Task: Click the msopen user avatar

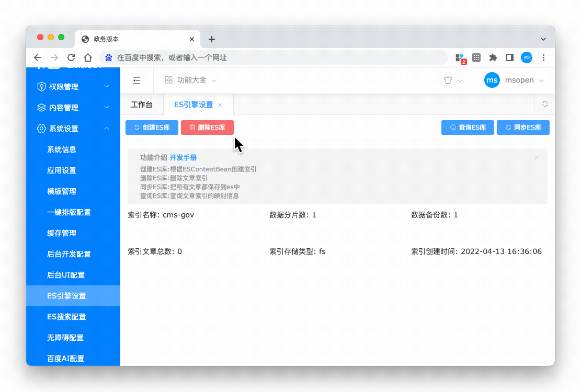Action: pyautogui.click(x=492, y=80)
